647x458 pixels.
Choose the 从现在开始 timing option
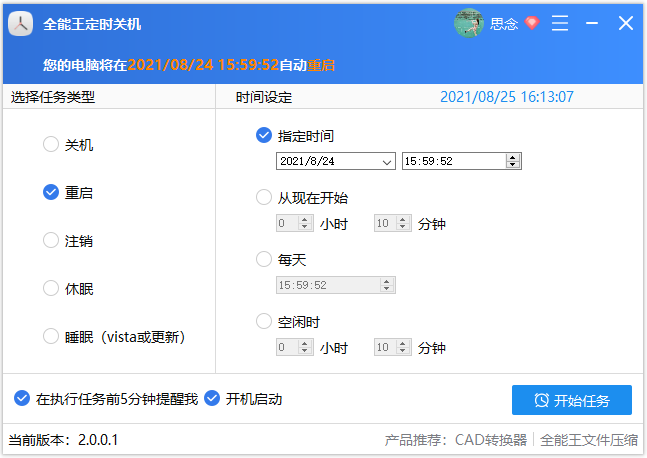(302, 198)
